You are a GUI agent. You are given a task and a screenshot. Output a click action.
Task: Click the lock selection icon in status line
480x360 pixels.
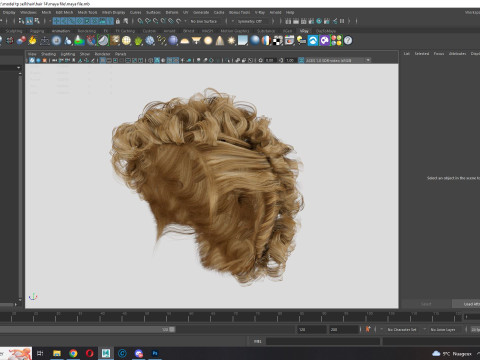[x=118, y=21]
